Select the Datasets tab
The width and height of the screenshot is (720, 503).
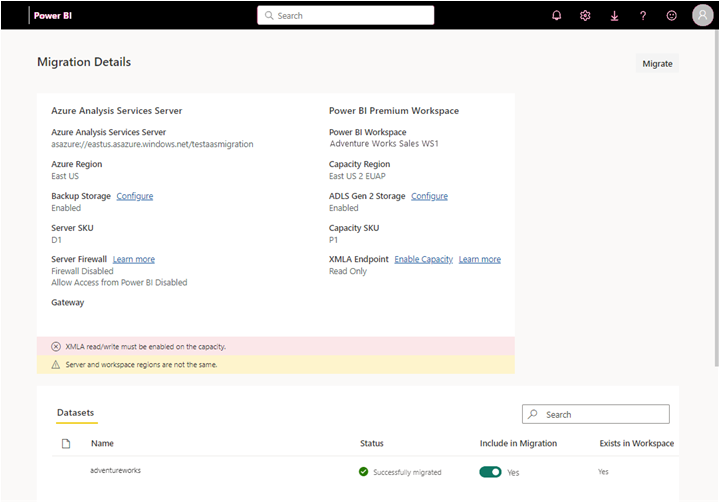point(75,412)
